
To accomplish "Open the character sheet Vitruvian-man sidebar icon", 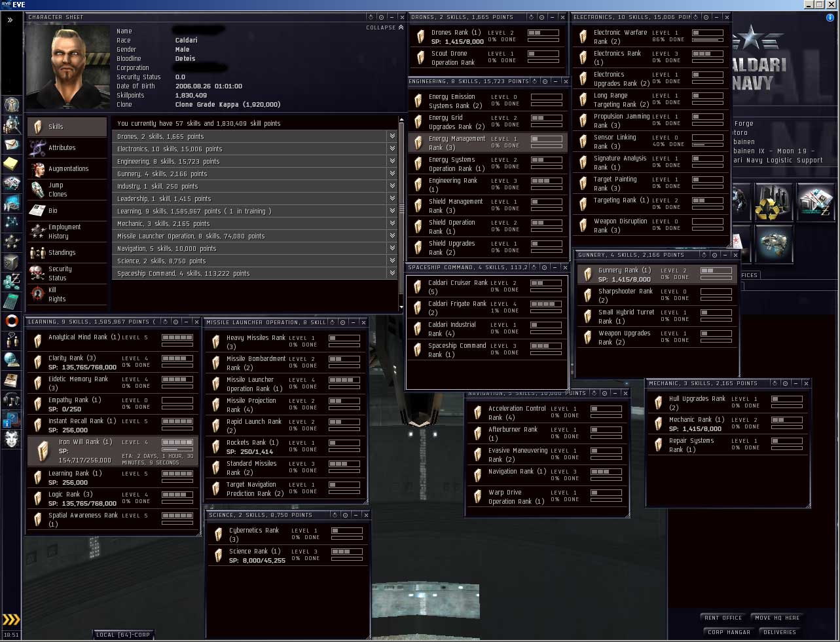I will [12, 105].
